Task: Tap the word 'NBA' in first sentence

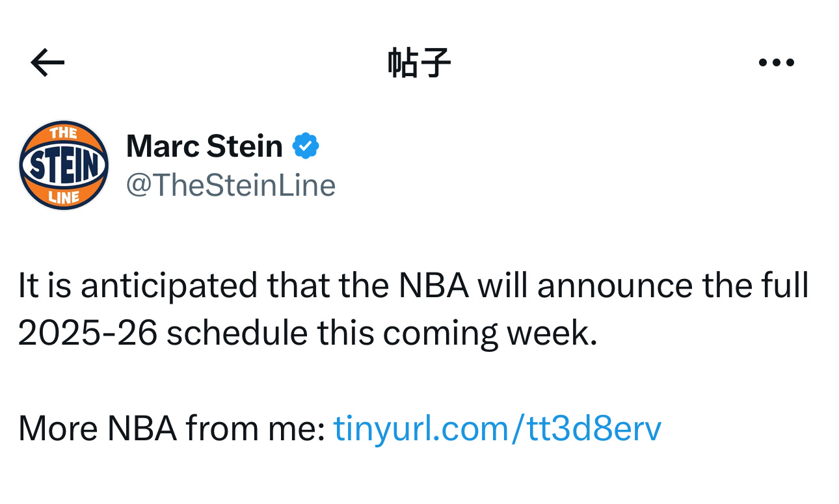Action: pyautogui.click(x=434, y=286)
